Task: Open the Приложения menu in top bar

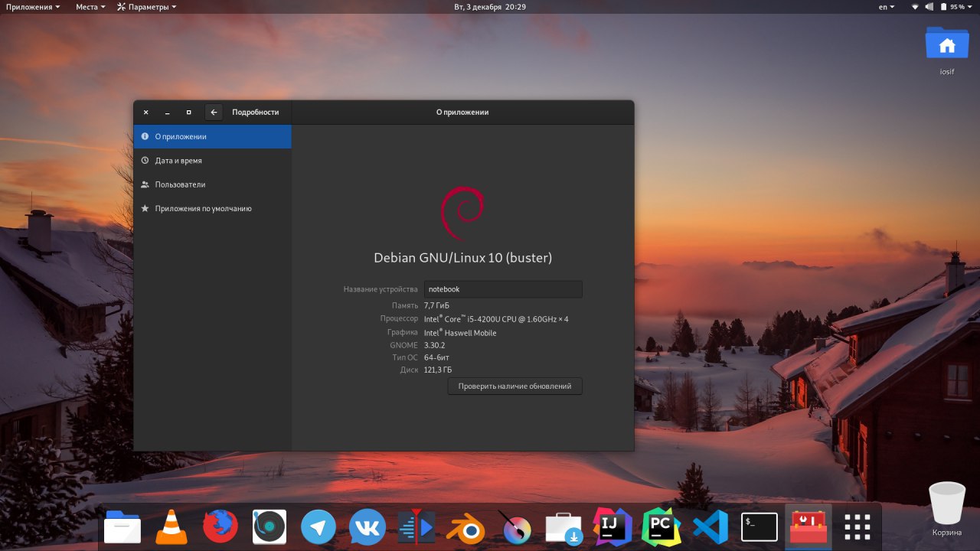Action: pos(34,7)
